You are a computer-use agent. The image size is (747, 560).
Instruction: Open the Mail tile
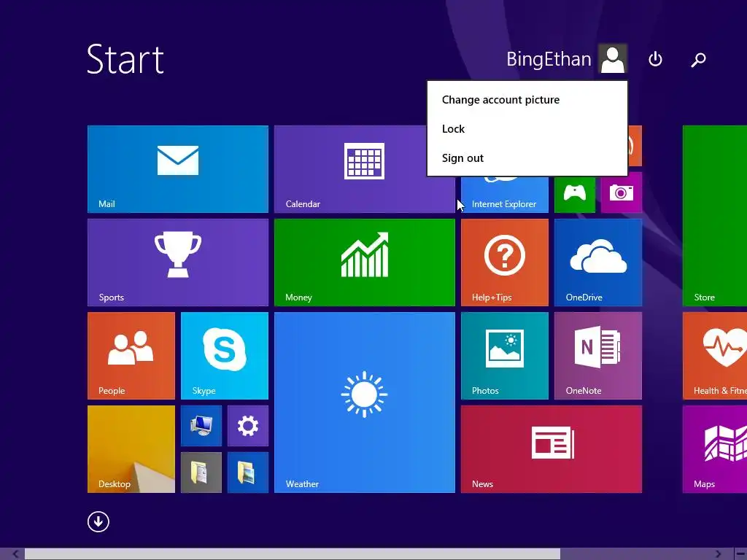(x=178, y=169)
